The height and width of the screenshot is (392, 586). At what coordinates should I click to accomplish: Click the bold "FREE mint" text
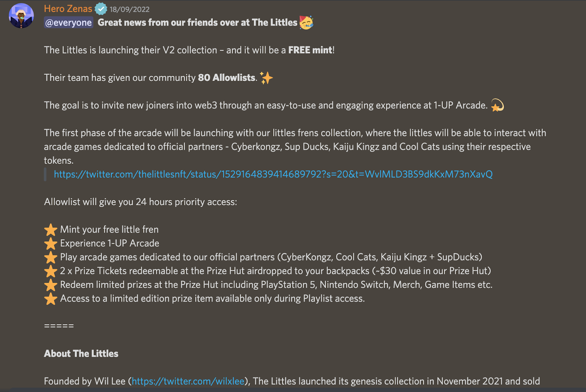(x=310, y=50)
